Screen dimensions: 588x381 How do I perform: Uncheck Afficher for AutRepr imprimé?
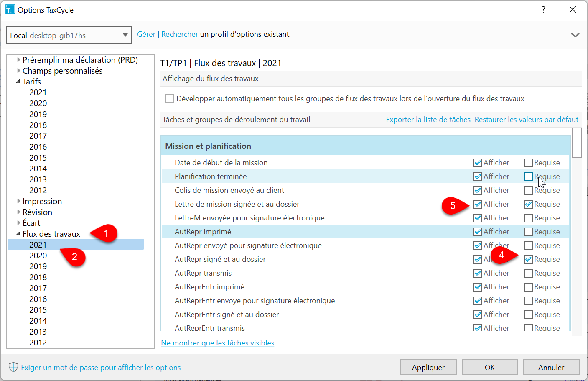[478, 232]
